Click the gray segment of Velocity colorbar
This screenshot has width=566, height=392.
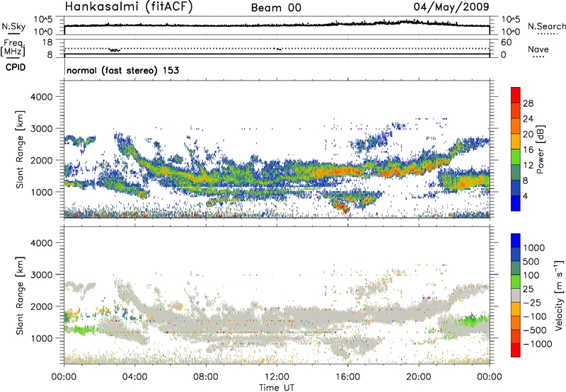[516, 296]
